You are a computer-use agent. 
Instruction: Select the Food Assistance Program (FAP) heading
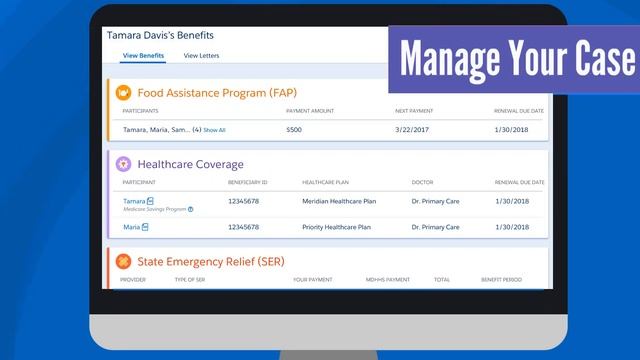(x=217, y=93)
